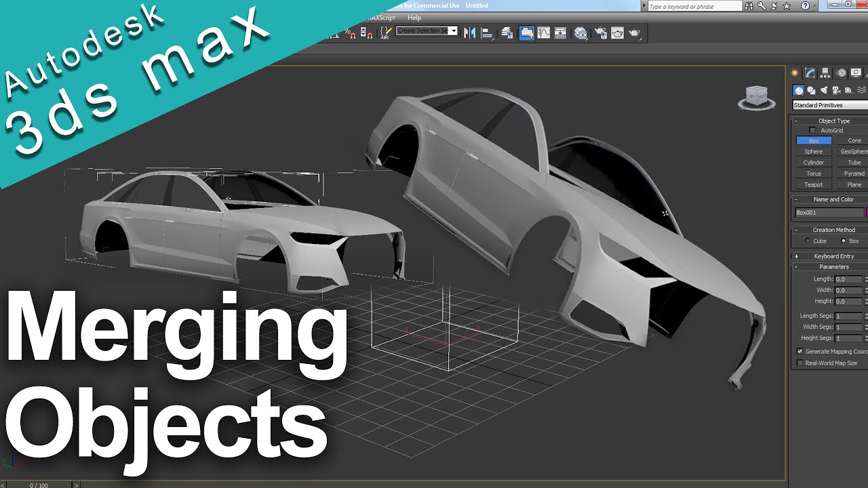
Task: Open the Curve Editor icon
Action: click(544, 33)
